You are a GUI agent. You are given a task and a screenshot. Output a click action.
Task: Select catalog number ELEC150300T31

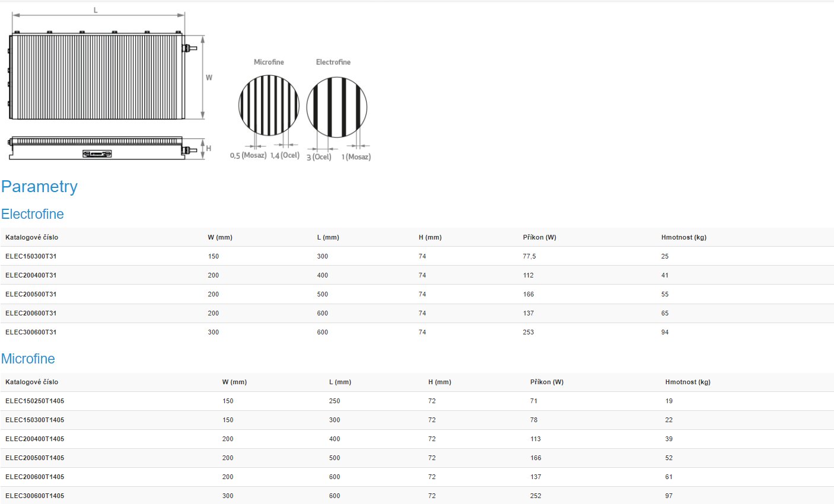(x=31, y=256)
